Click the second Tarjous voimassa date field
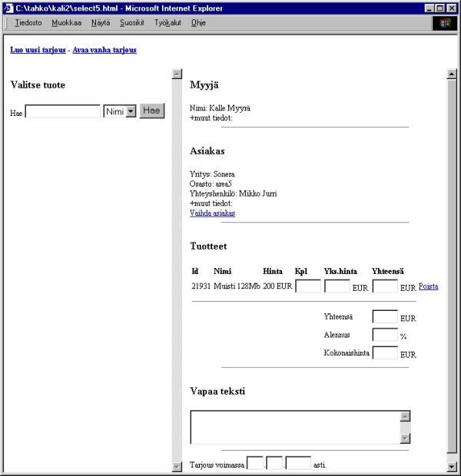 274,463
